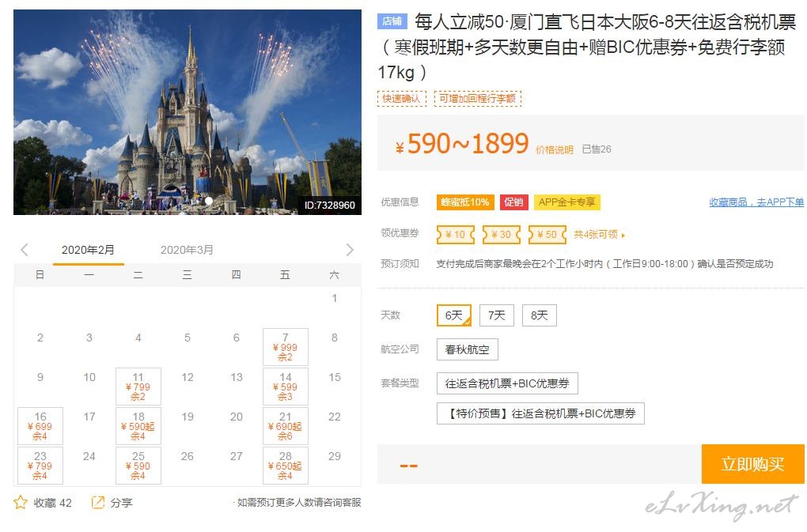807x532 pixels.
Task: Select February 14 priced ¥599
Action: tap(286, 387)
